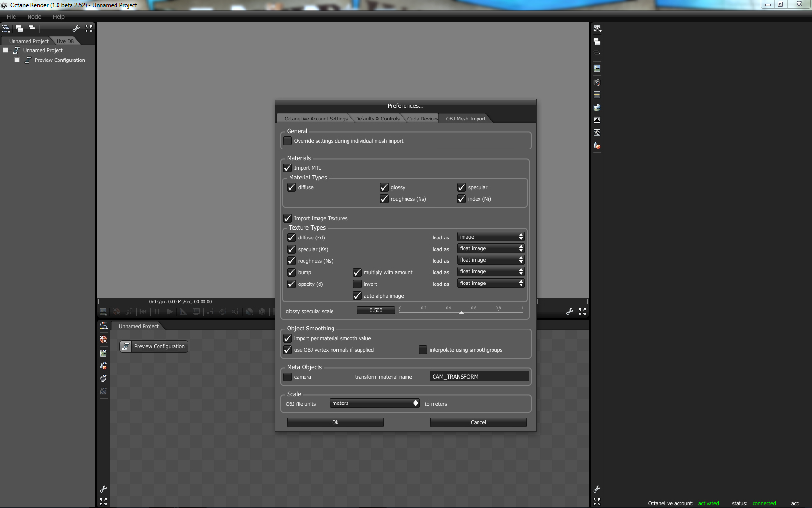Click the node graph editor icon
Screen dimensions: 812x508
103,326
